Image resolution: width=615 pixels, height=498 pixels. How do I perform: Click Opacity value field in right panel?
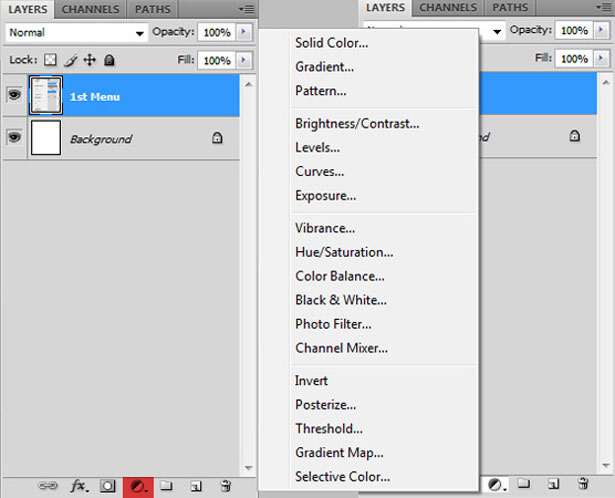click(x=574, y=30)
